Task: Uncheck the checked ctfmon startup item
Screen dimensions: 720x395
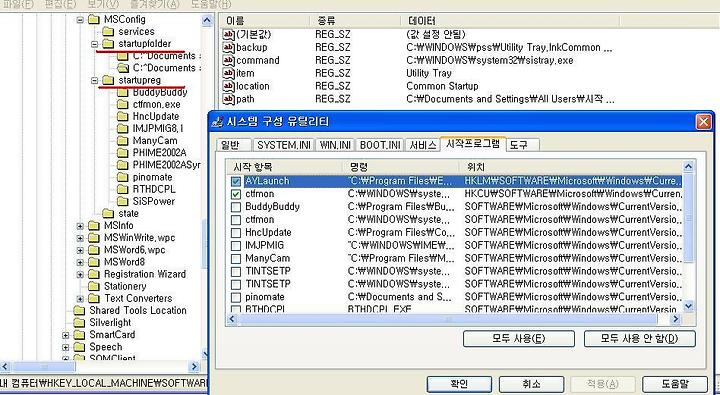Action: 236,194
